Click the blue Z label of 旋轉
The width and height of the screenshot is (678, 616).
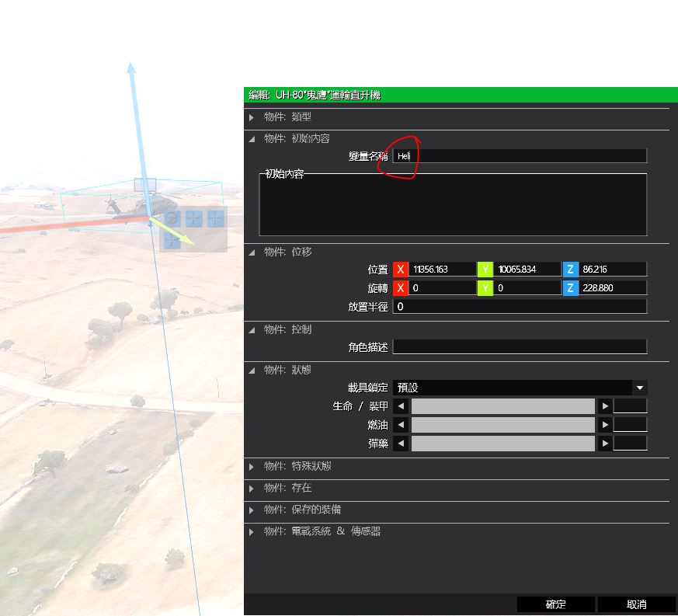coord(570,287)
